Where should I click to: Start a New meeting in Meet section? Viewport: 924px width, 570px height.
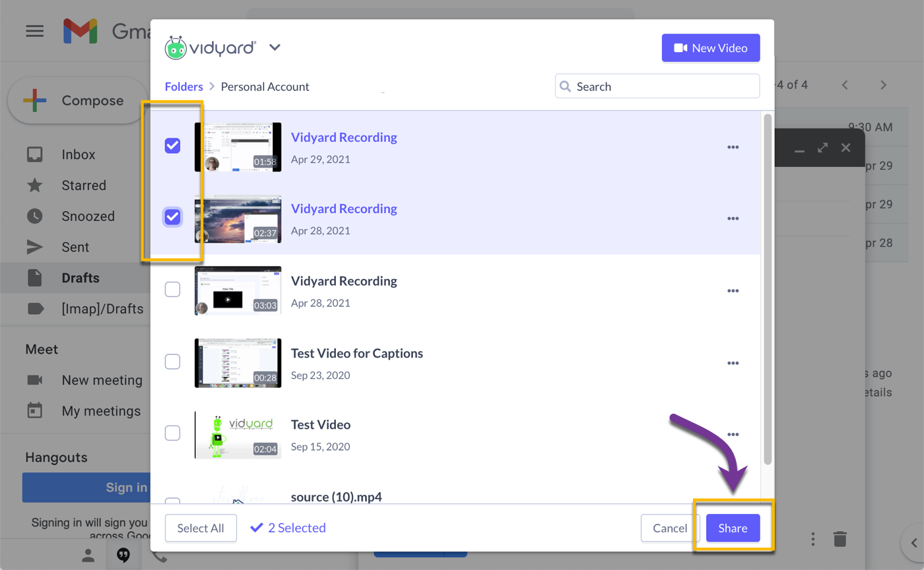(x=102, y=380)
